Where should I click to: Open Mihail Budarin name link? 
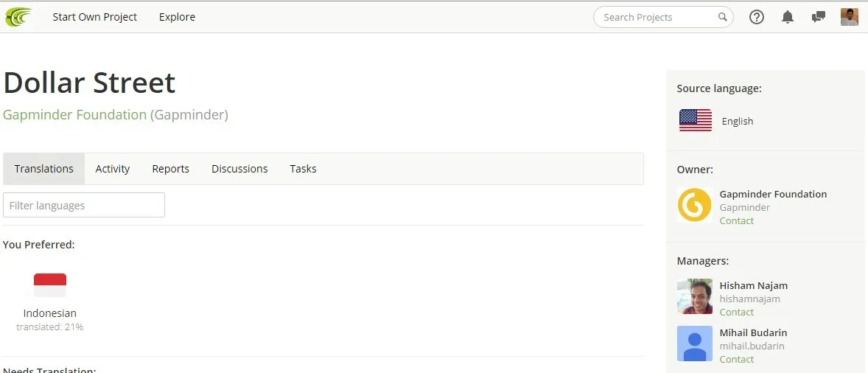[x=753, y=332]
